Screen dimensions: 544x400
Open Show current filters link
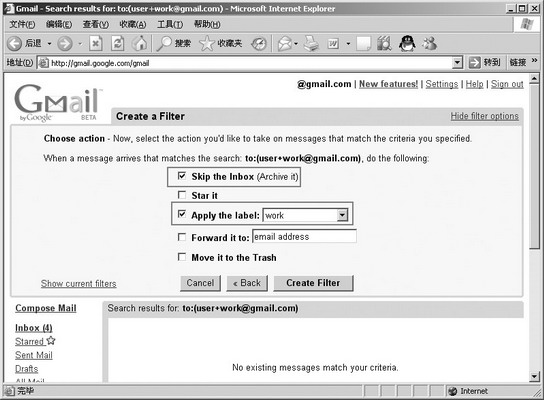78,284
